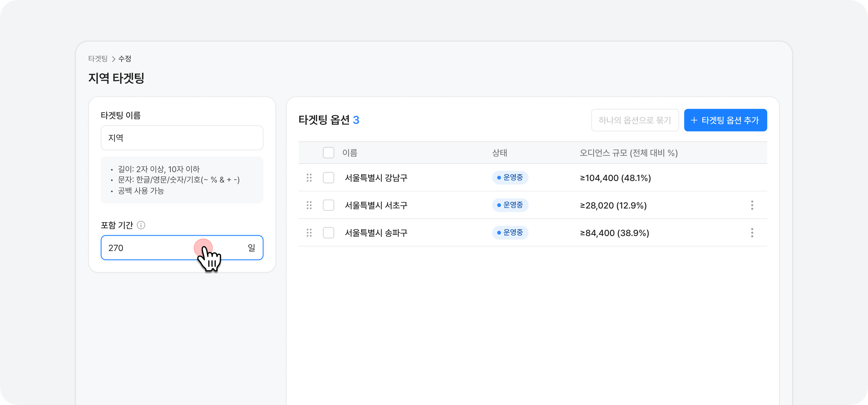Open the kebab menu for 서울특별시 서초구
Screen dimensions: 868x405
point(752,205)
